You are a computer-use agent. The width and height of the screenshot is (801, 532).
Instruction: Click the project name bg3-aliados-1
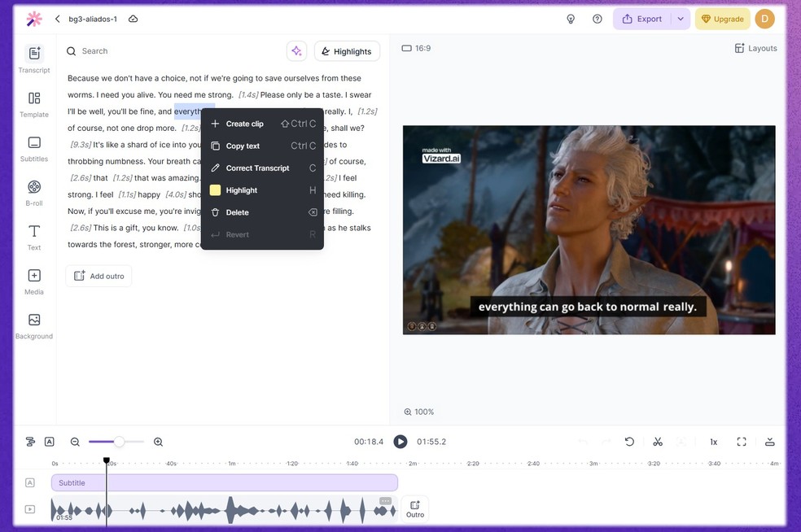tap(93, 19)
